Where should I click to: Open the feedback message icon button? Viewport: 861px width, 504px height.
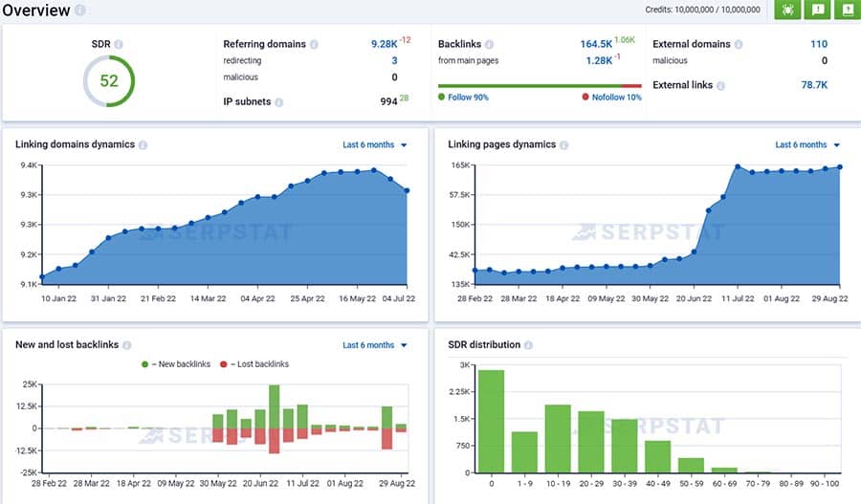tap(817, 10)
